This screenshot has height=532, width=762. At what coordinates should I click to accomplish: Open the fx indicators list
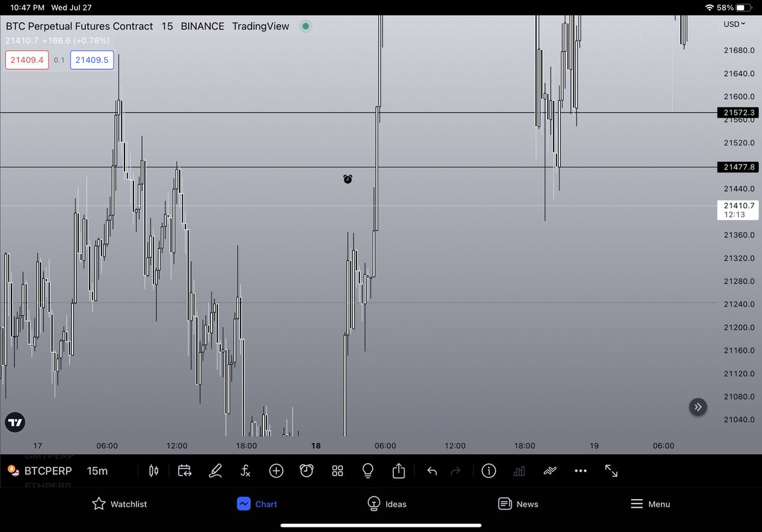tap(246, 471)
